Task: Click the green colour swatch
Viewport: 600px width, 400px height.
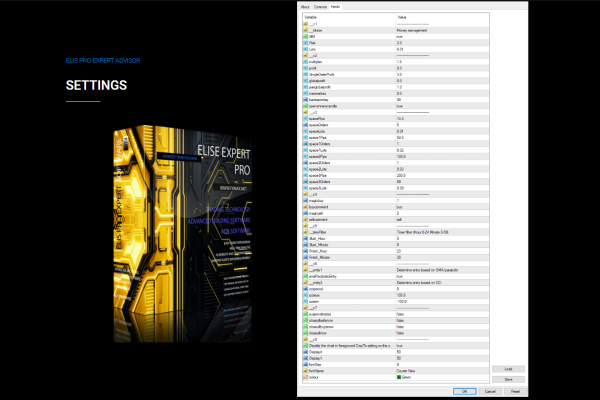Action: 399,377
